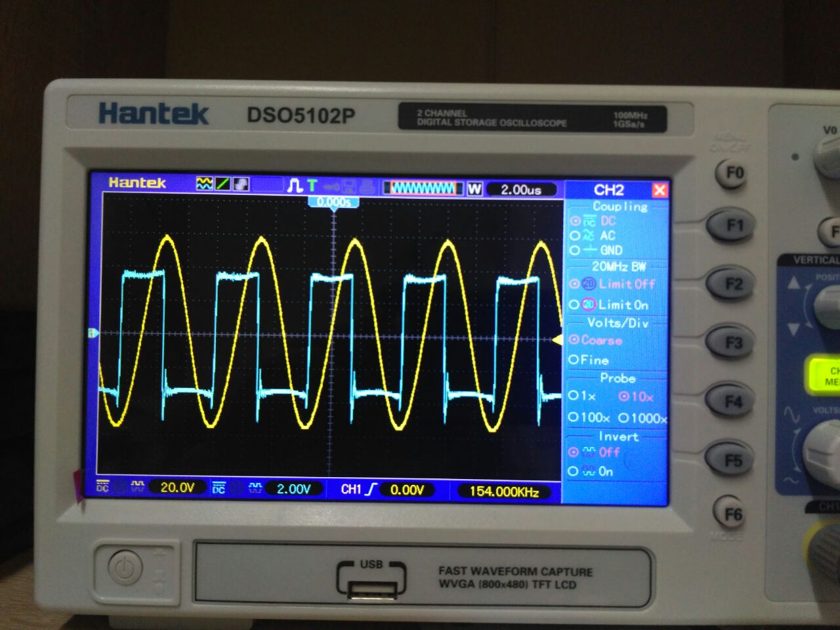The width and height of the screenshot is (840, 630).
Task: Select 100x probe attenuation
Action: (589, 417)
